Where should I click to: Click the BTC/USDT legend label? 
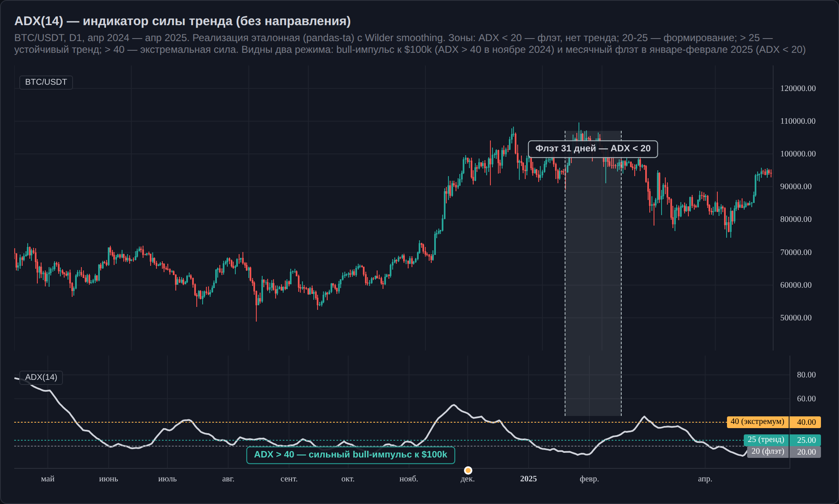(x=46, y=82)
